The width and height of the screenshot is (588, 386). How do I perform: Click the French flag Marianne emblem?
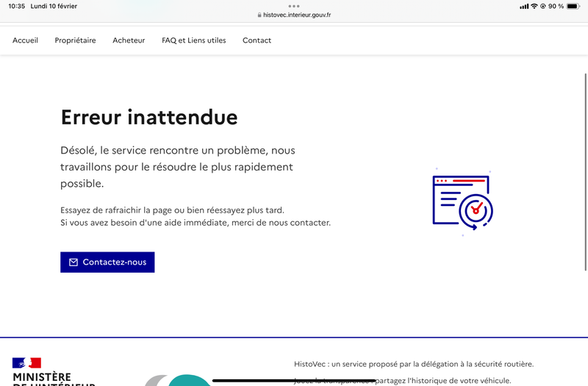[26, 362]
